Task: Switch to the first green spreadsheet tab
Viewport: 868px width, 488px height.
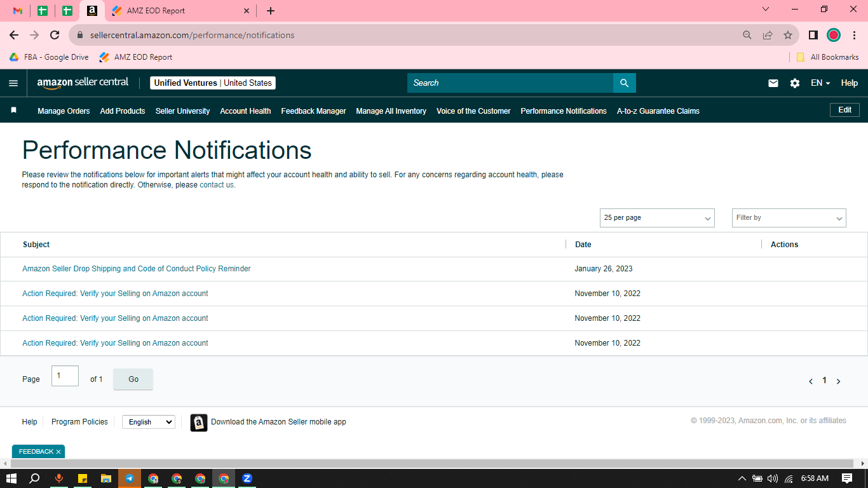Action: pyautogui.click(x=43, y=11)
